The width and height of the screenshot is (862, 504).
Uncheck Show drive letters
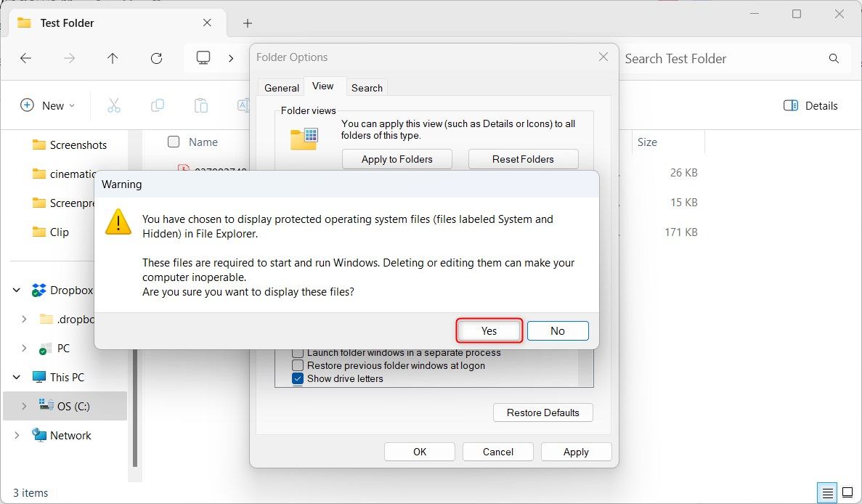point(298,378)
